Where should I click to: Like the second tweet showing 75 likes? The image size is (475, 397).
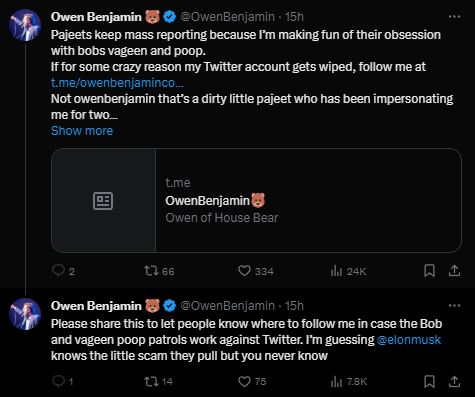pos(252,381)
